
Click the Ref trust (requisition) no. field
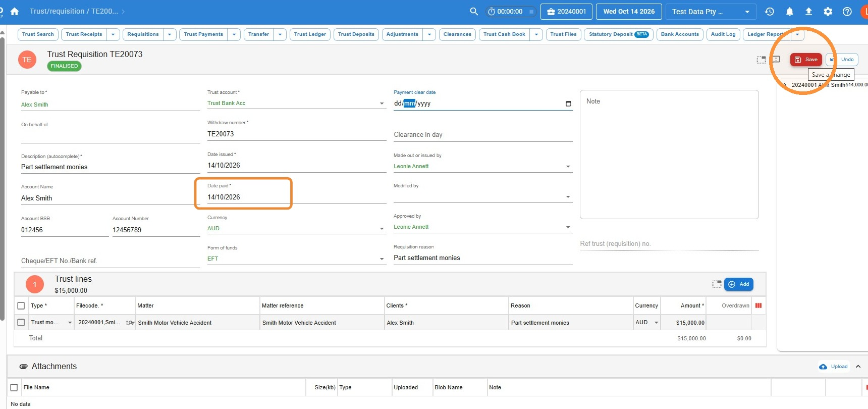pos(669,244)
